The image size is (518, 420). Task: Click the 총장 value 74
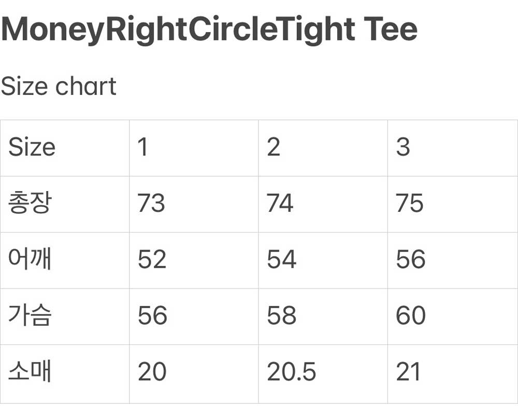[280, 203]
